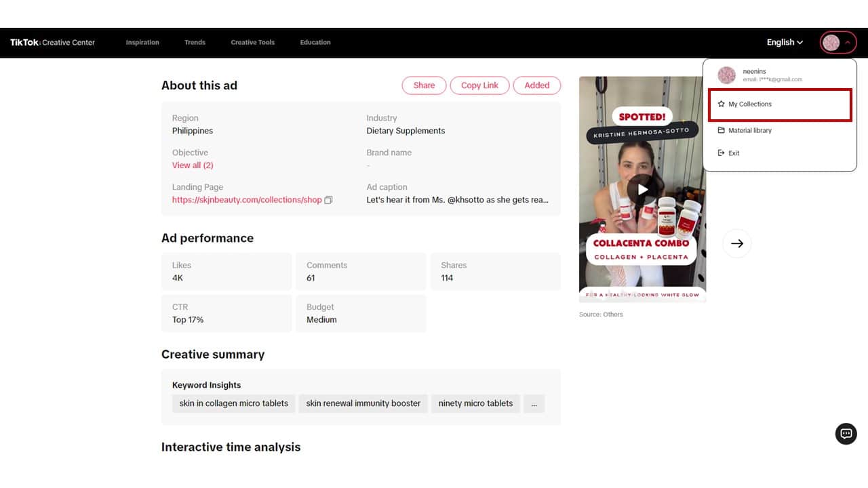
Task: Click the About this ad heading
Action: click(199, 85)
